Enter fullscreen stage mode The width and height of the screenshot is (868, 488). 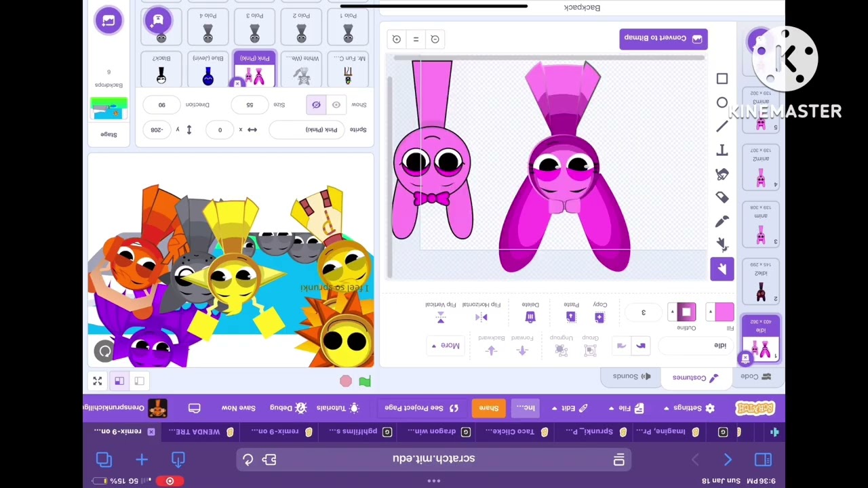[98, 381]
